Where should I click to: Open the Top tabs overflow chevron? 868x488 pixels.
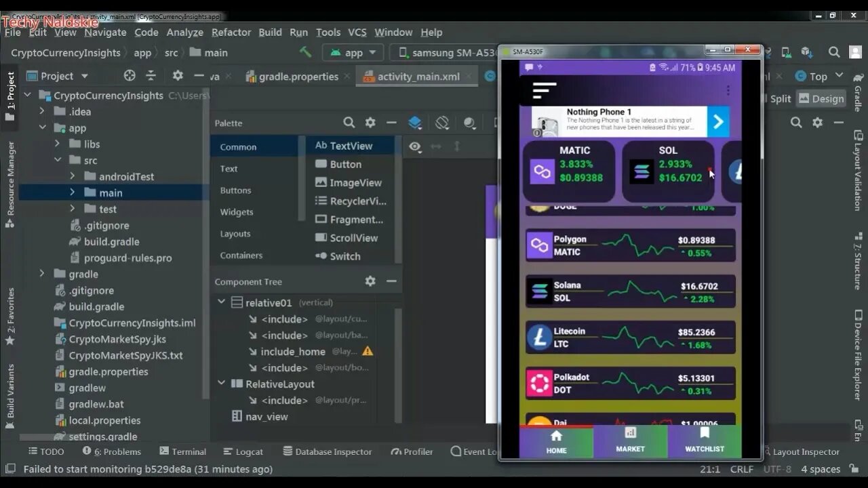(839, 76)
